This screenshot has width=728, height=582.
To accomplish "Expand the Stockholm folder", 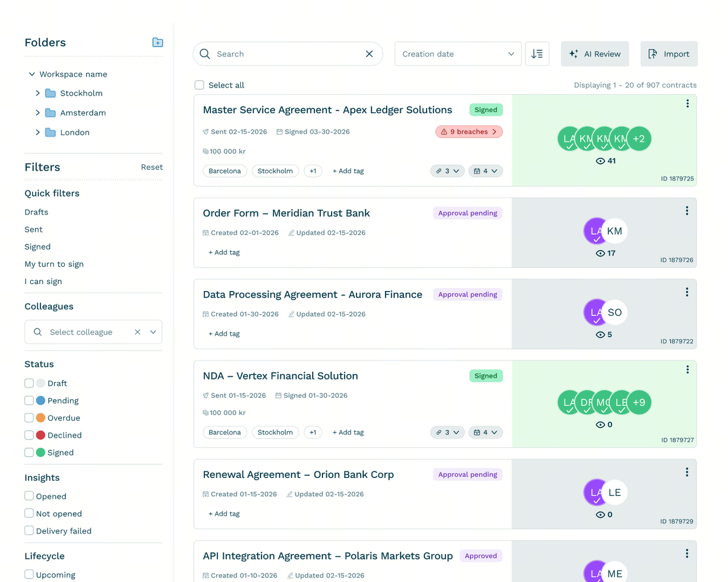I will [x=38, y=93].
